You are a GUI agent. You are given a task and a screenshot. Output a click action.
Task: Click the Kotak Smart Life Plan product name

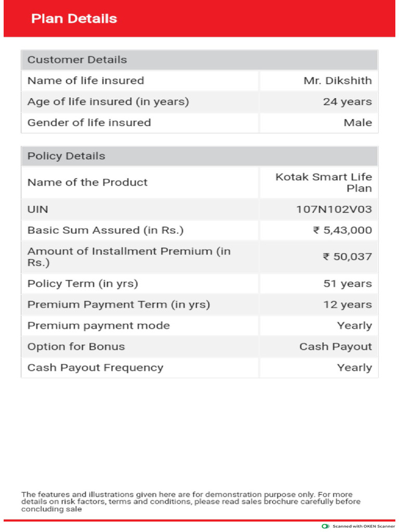324,182
